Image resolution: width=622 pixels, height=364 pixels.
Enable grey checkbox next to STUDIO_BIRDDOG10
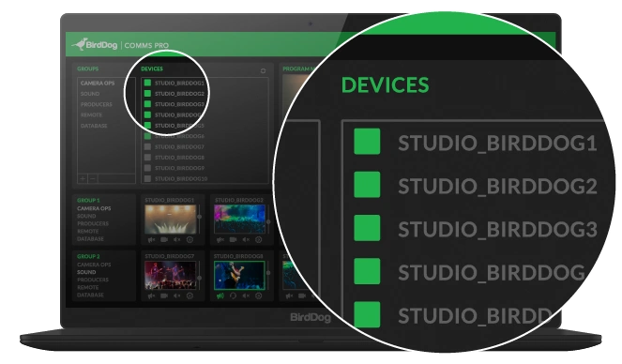coord(147,179)
